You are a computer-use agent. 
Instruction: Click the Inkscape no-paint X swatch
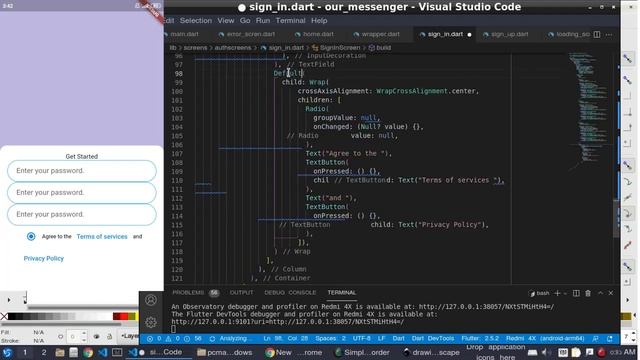tap(4, 316)
